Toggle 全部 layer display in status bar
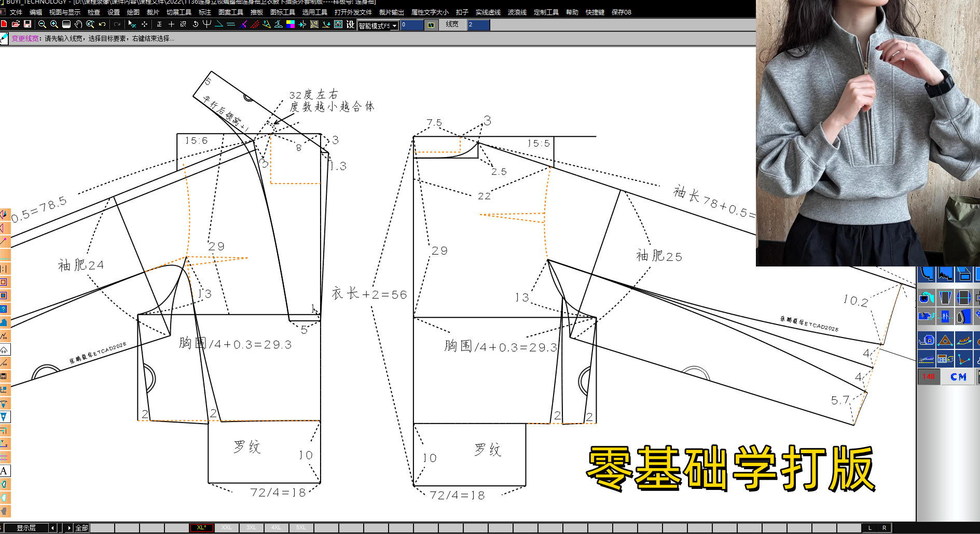Screen dimensions: 980x534 [x=81, y=527]
